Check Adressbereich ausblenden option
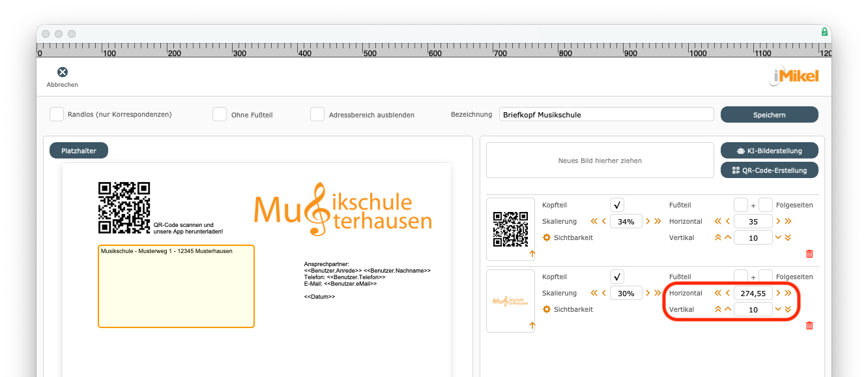Viewport: 868px width, 377px height. tap(317, 114)
